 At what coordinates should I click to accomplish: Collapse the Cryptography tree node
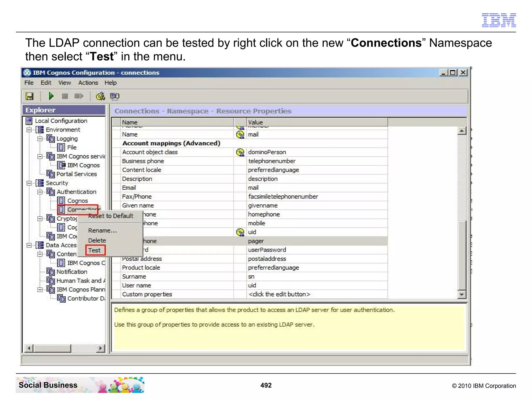tap(40, 219)
